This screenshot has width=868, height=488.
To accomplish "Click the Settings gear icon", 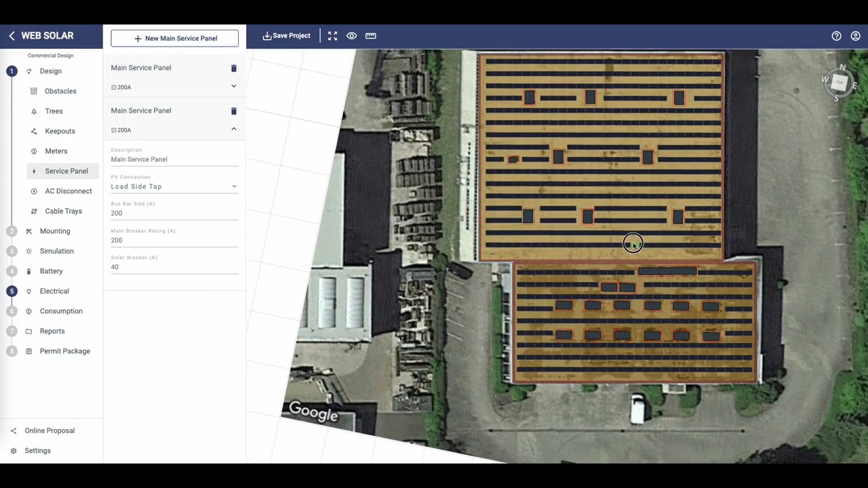I will coord(14,451).
